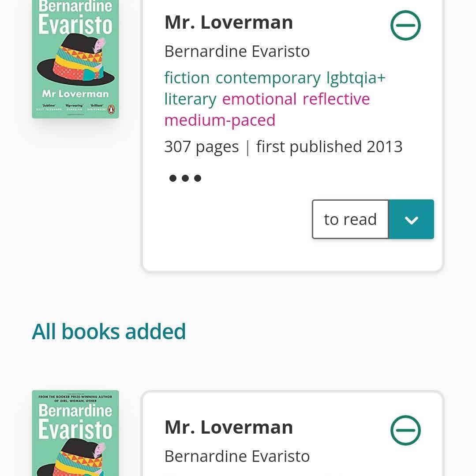Open the first Mr. Loverman title link
476x476 pixels.
[x=229, y=22]
